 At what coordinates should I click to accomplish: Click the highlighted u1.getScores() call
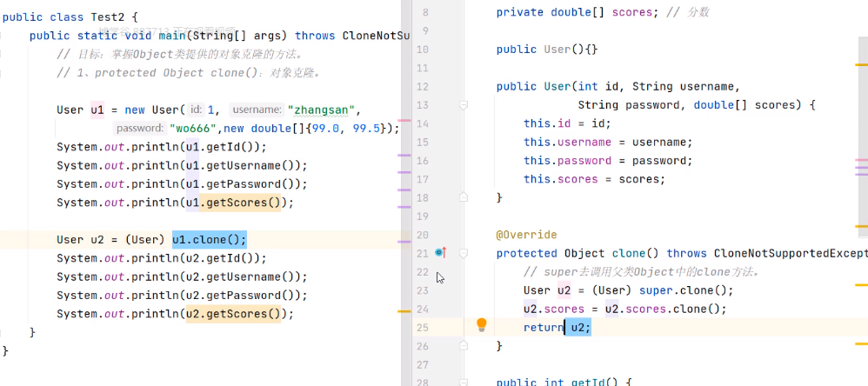click(x=233, y=203)
